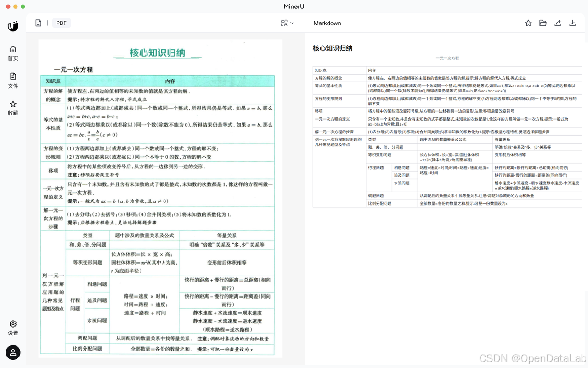Switch to the PDF view tab
The height and width of the screenshot is (368, 588).
pyautogui.click(x=61, y=23)
